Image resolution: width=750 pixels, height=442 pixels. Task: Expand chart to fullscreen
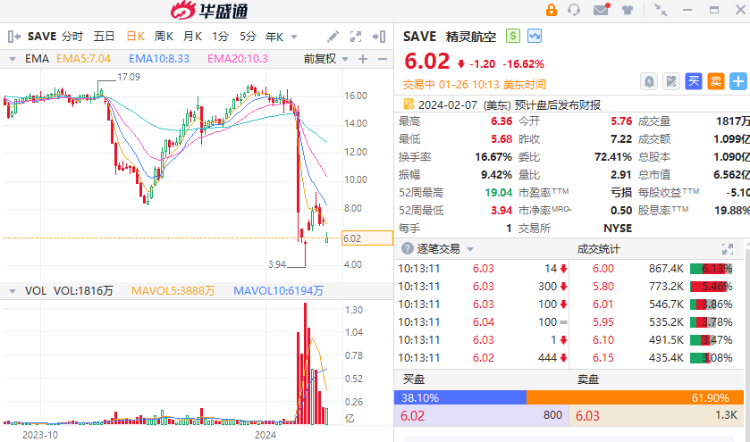(355, 36)
